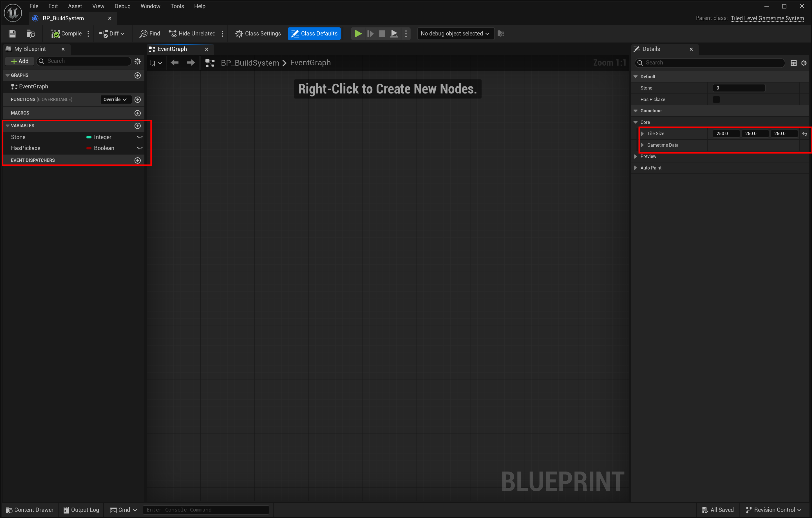Toggle Hide Unrelated nodes
The image size is (812, 518).
click(192, 34)
